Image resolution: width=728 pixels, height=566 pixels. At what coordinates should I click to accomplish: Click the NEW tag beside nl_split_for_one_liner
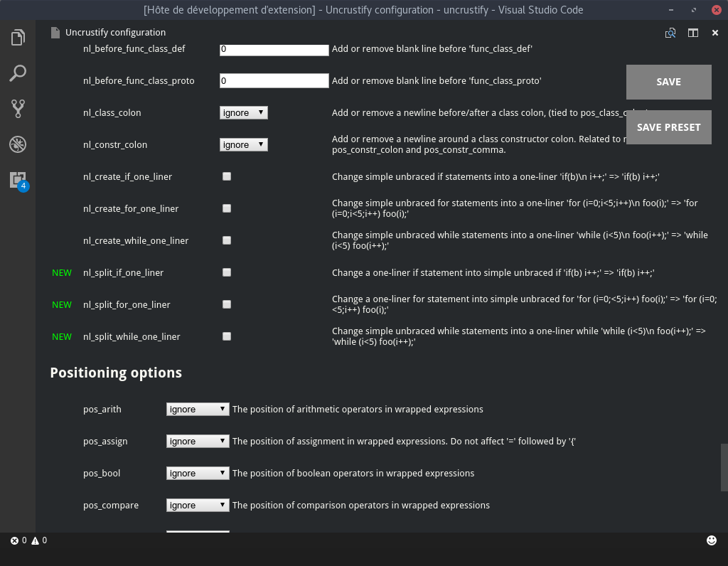point(62,305)
